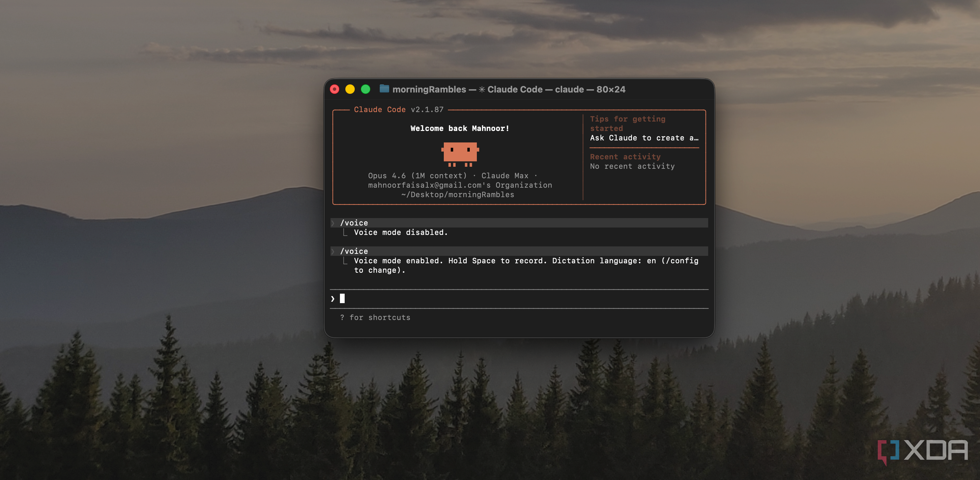Click the "No recent activity" text
Image resolution: width=980 pixels, height=480 pixels.
632,166
